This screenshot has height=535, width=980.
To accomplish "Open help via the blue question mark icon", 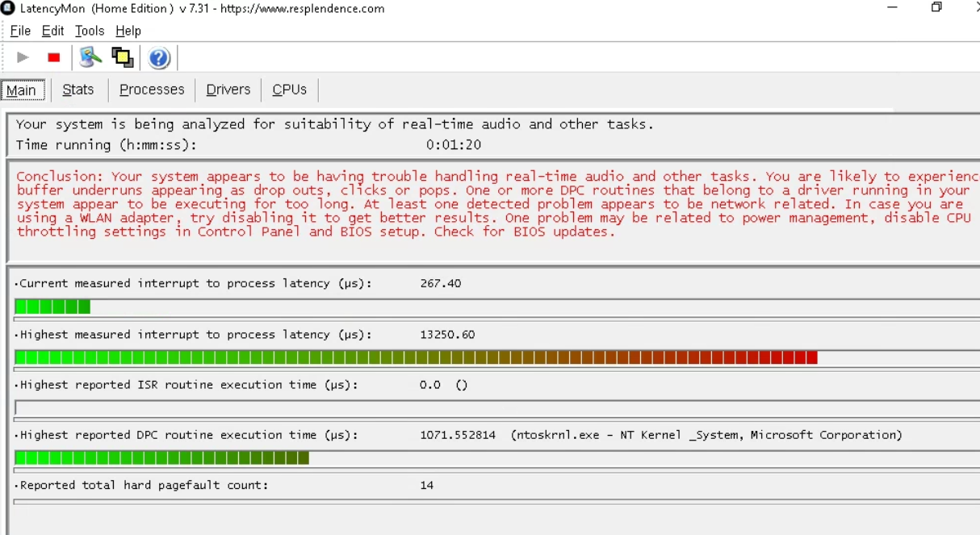I will (x=159, y=58).
